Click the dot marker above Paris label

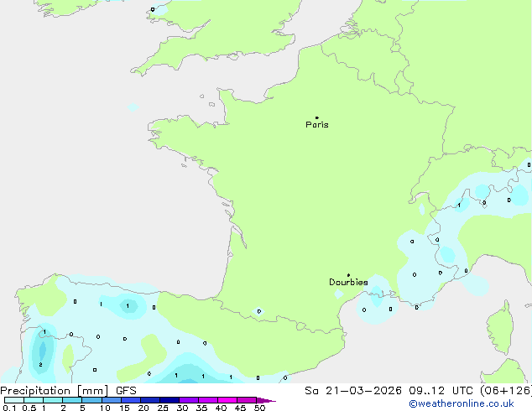coord(317,117)
